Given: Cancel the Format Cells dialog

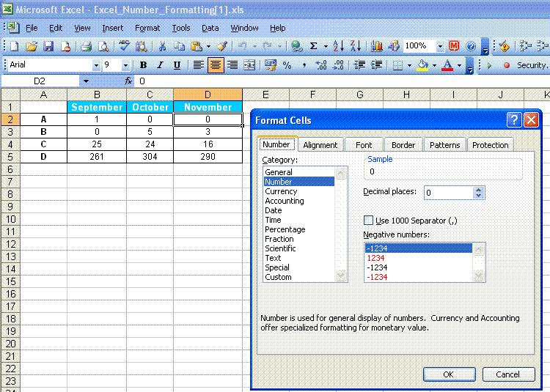Looking at the screenshot, I should [x=508, y=374].
